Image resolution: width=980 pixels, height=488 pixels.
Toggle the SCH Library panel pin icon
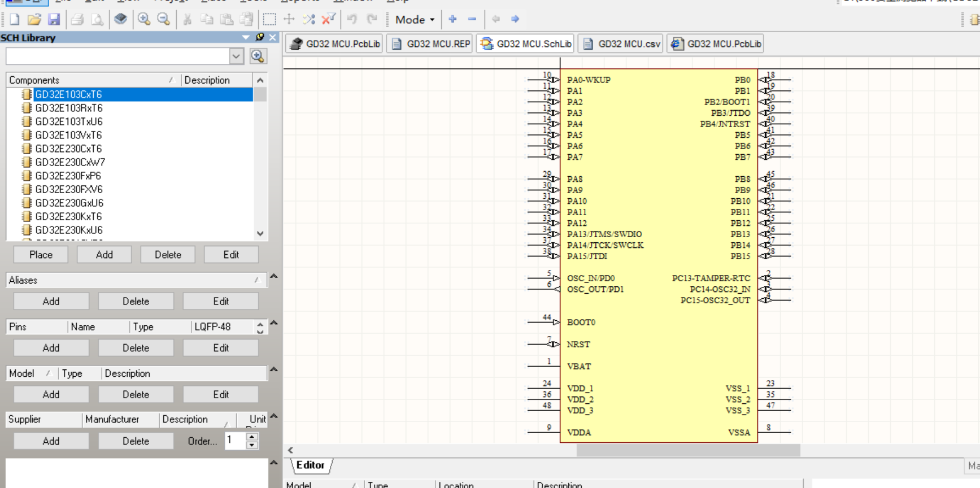pos(260,37)
